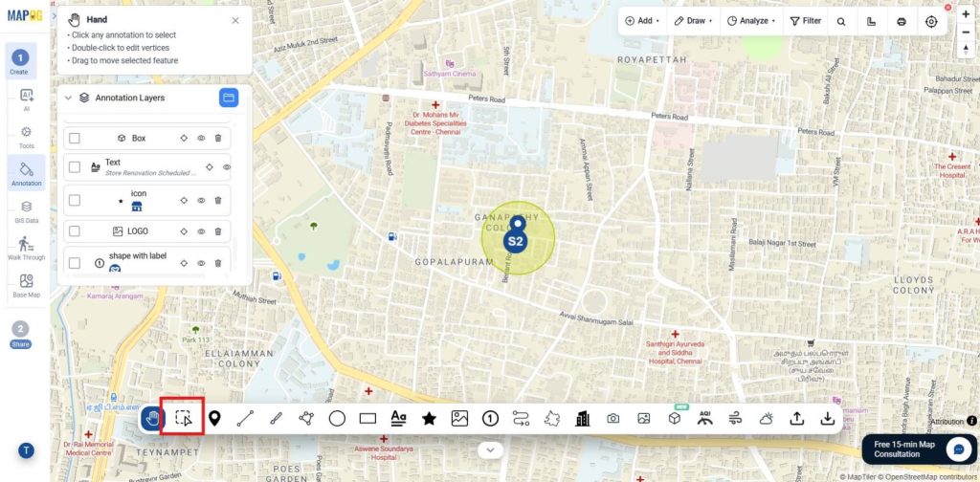Click the S2 marker on the map
The image size is (980, 482).
click(516, 241)
